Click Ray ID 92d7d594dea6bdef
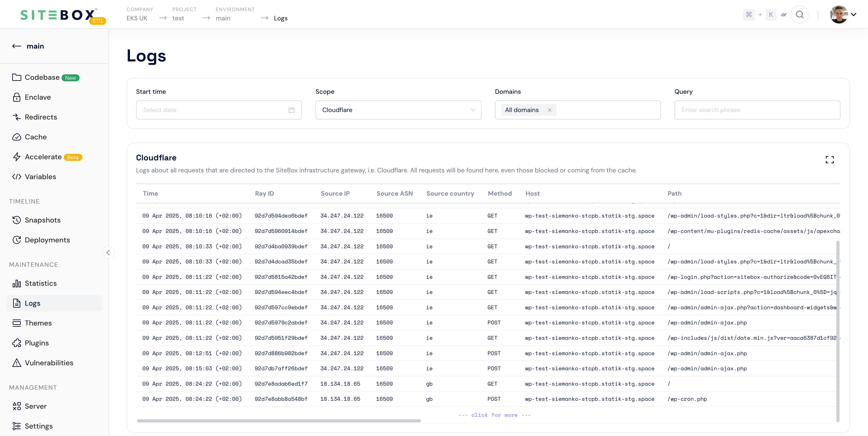Viewport: 868px width, 436px height. [281, 216]
